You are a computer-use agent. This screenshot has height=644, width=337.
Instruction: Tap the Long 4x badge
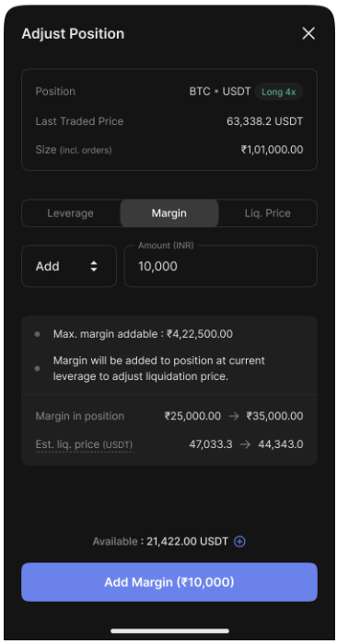(x=279, y=92)
